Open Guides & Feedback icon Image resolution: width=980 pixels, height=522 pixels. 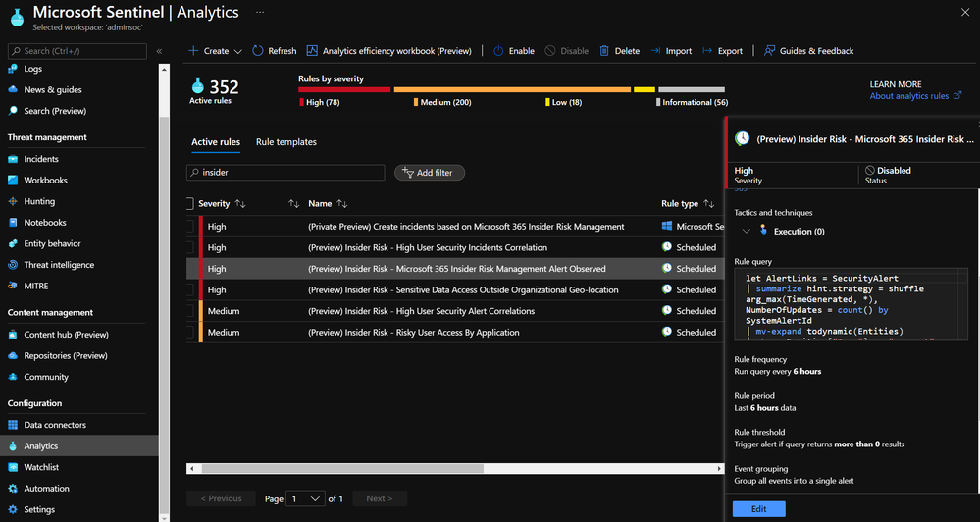pos(769,51)
